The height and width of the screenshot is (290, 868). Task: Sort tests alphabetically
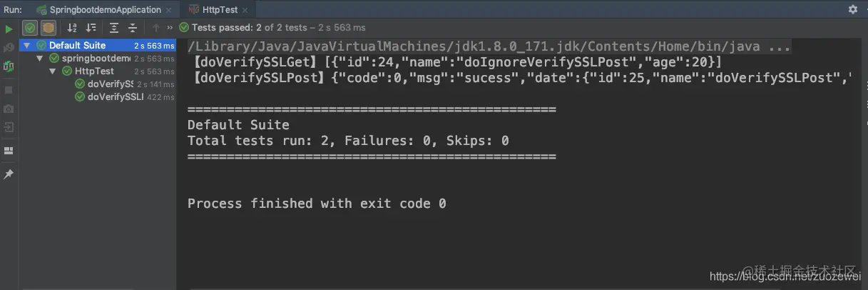point(72,28)
